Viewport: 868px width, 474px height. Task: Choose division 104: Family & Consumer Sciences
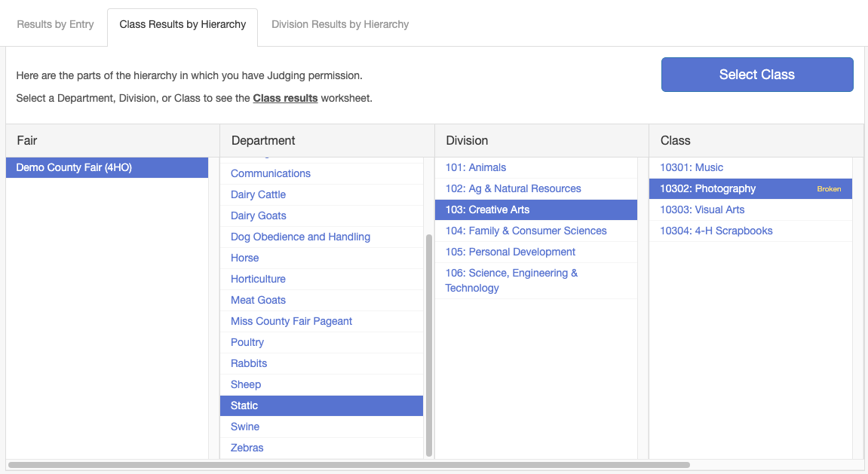[x=526, y=231]
